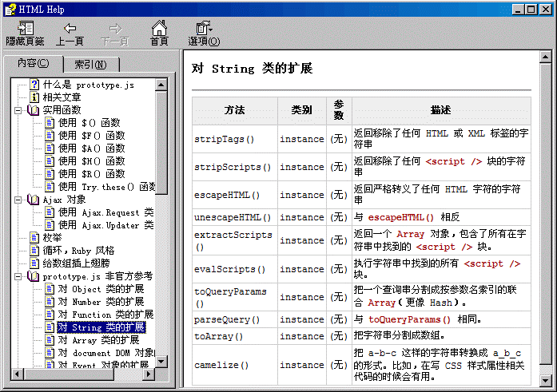Screen dimensions: 557x392
Task: Click the page icon beside 给数组插上翅膀
Action: (34, 263)
